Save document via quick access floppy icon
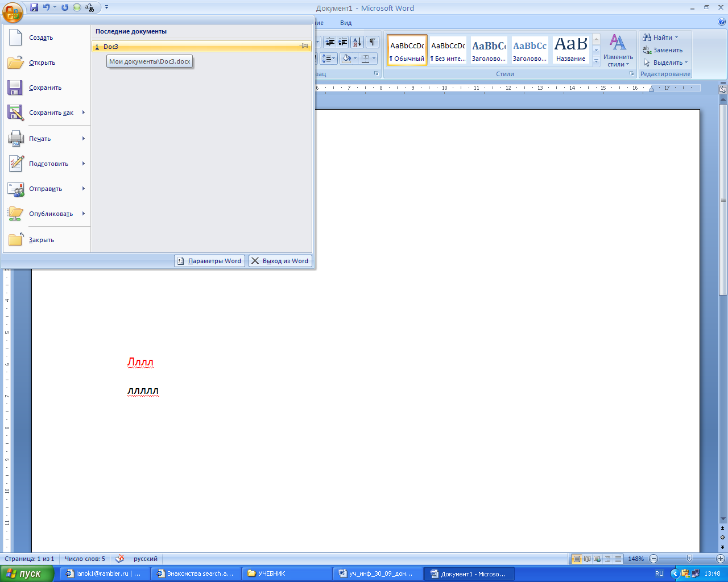 [x=34, y=7]
